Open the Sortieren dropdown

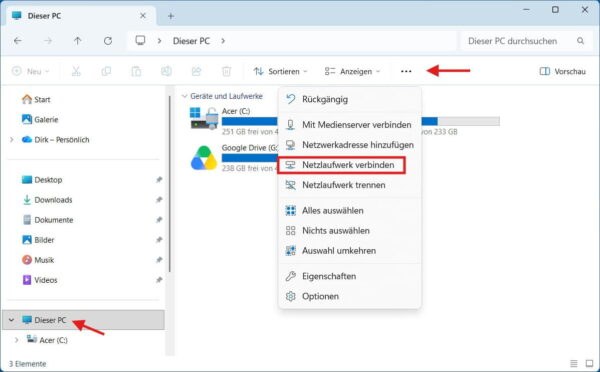[280, 71]
